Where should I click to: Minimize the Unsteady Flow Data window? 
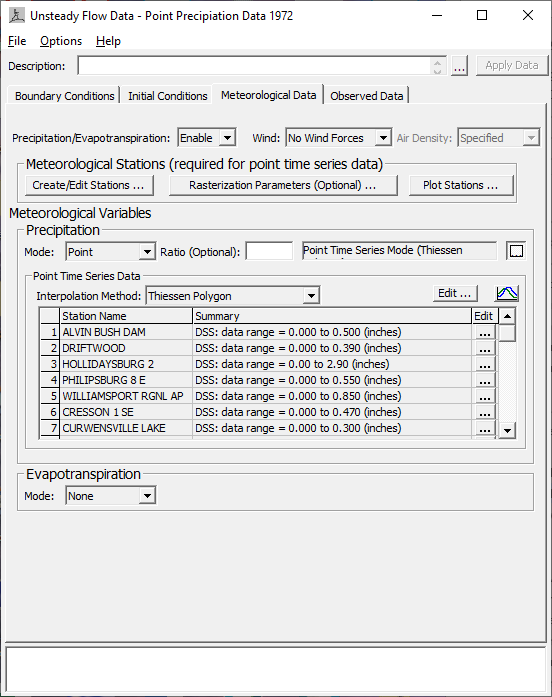[x=437, y=16]
